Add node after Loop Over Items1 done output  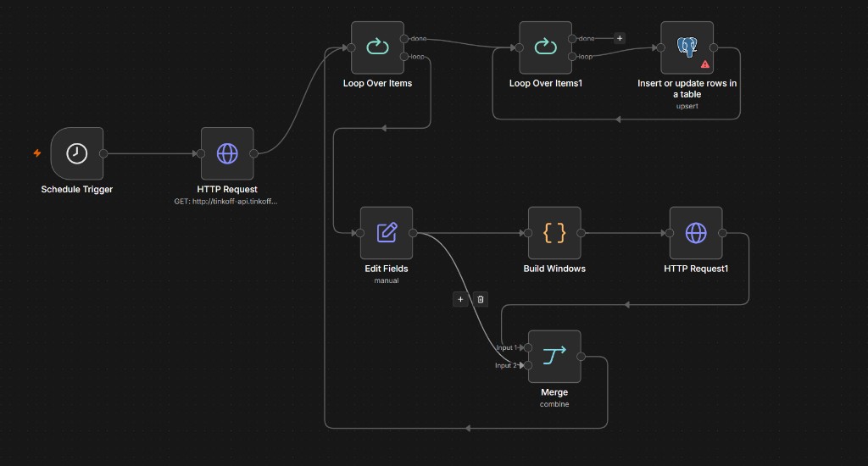tap(620, 38)
